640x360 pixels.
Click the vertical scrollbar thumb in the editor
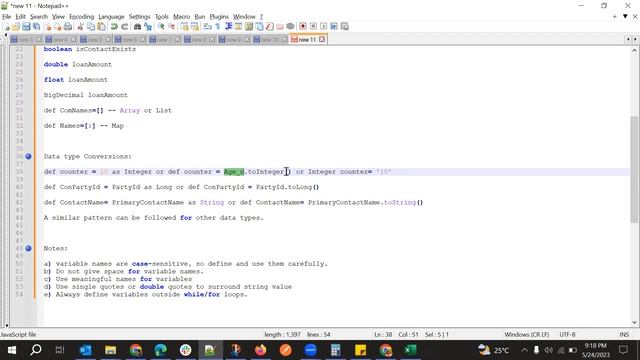[634, 169]
